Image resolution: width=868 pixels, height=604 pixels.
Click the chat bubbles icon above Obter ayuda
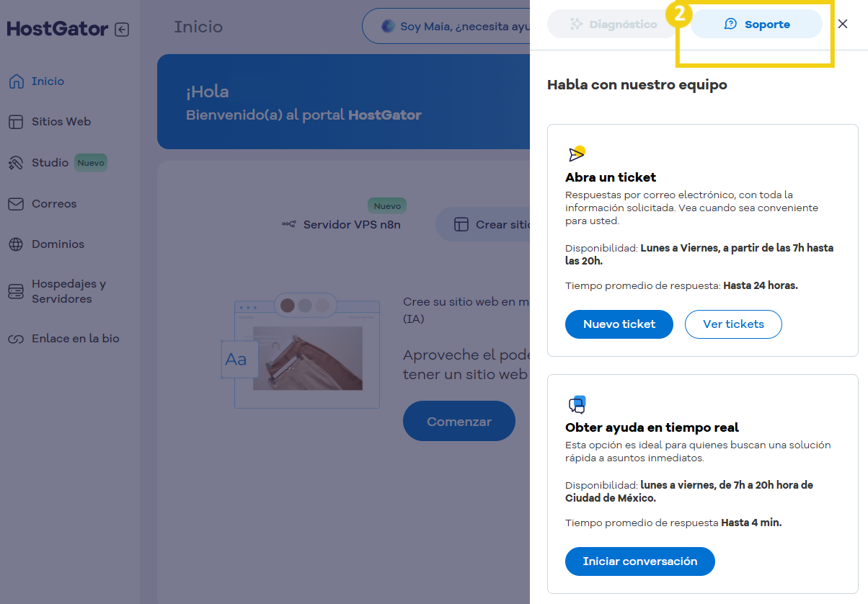click(x=575, y=404)
